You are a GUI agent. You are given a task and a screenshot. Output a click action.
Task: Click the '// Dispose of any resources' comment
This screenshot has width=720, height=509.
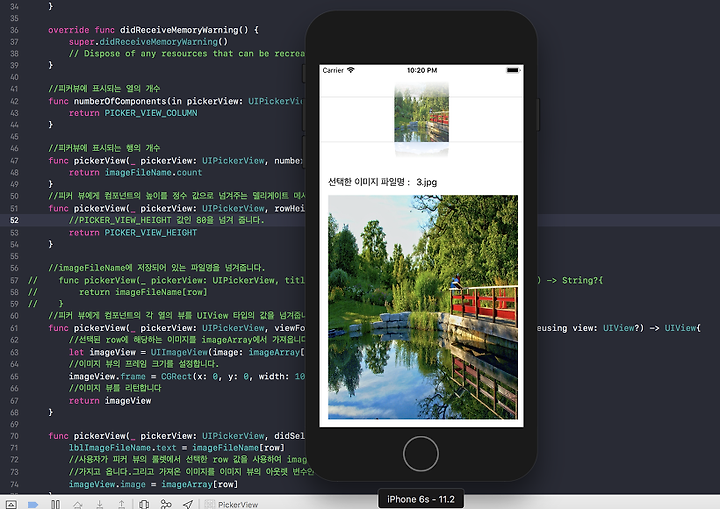[187, 54]
